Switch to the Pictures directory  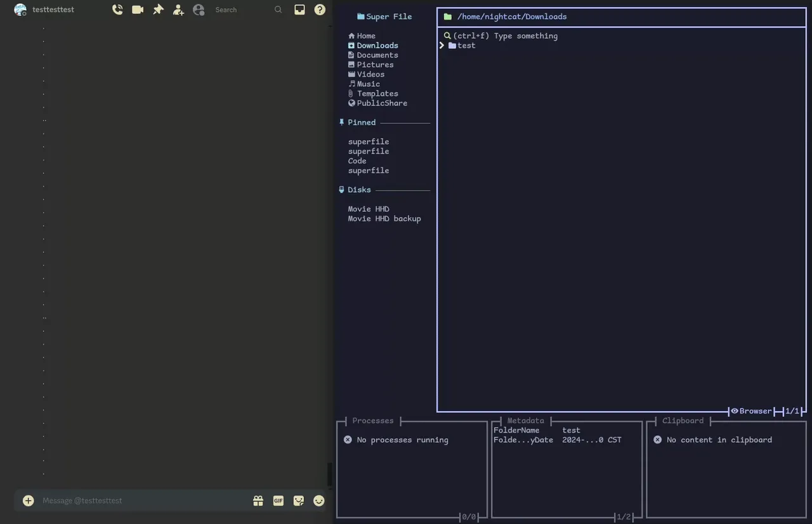(x=375, y=64)
